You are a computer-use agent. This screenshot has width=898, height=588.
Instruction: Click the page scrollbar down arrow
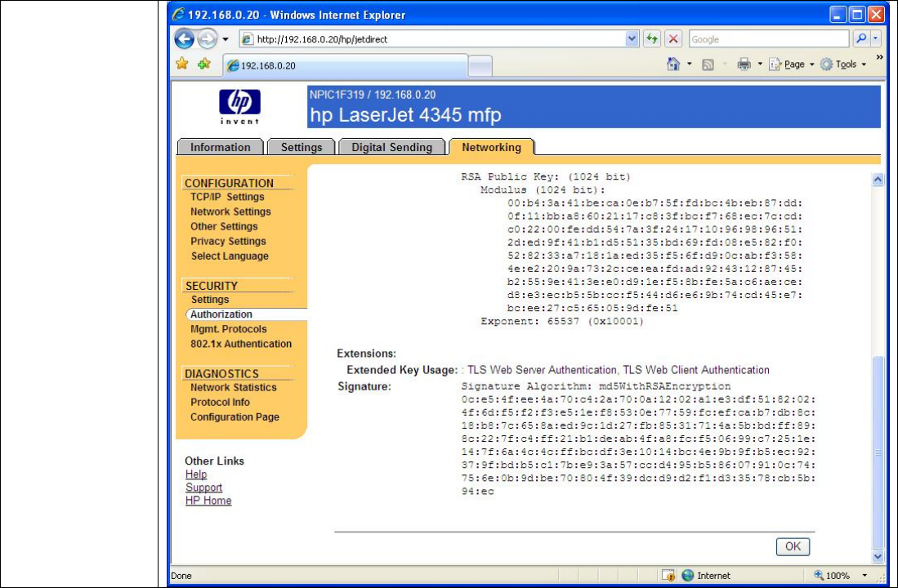(878, 556)
